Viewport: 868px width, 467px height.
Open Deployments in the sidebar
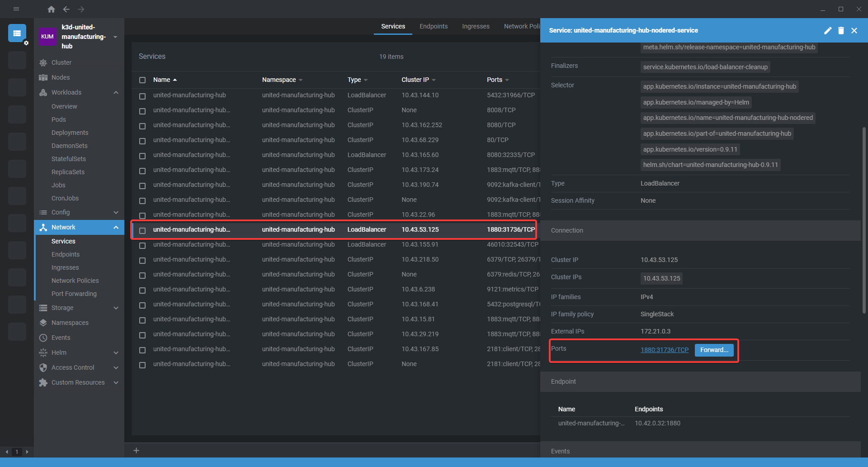(70, 133)
